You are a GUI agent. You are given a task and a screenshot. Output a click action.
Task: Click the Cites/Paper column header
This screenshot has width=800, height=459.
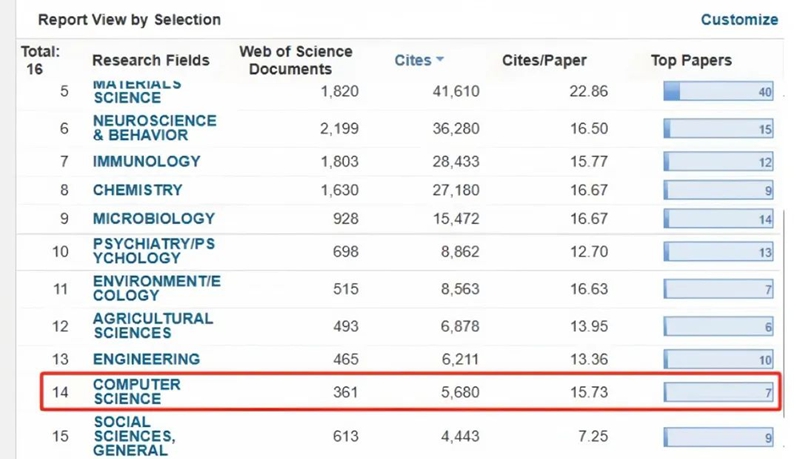[x=542, y=61]
